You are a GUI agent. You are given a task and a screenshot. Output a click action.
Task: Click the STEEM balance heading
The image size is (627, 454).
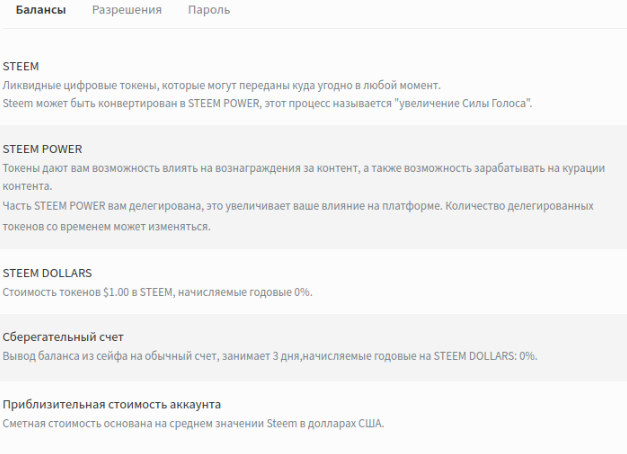pyautogui.click(x=21, y=66)
